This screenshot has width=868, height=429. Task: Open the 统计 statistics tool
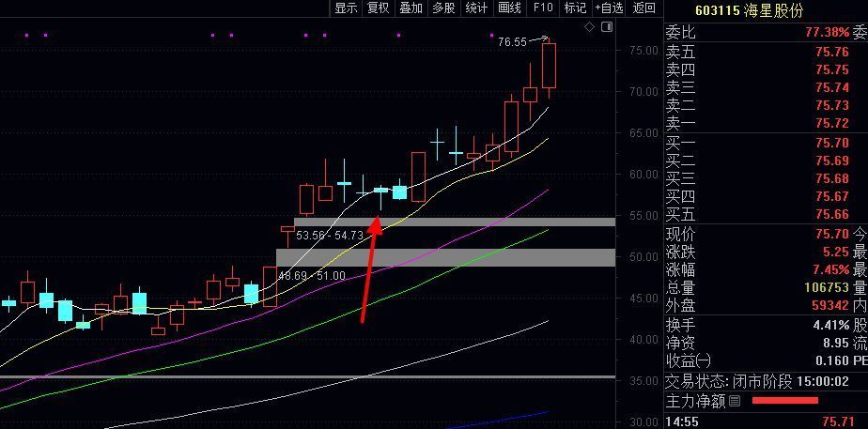click(476, 8)
